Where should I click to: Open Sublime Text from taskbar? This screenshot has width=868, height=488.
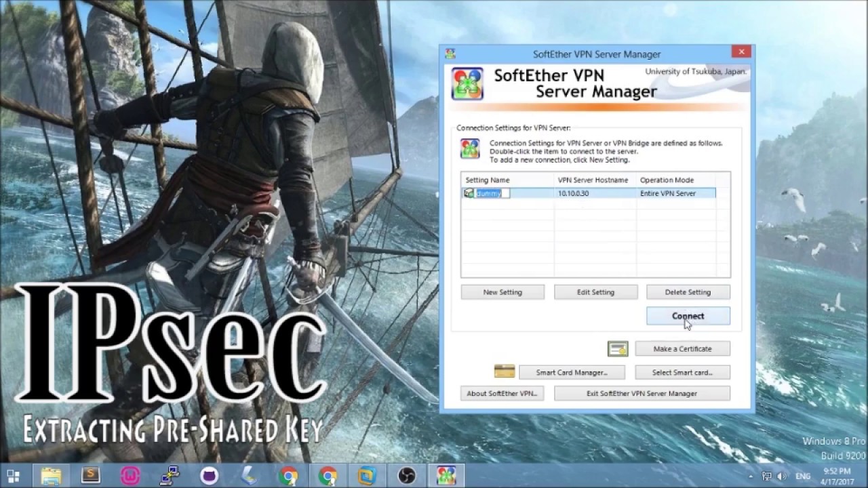coord(91,476)
